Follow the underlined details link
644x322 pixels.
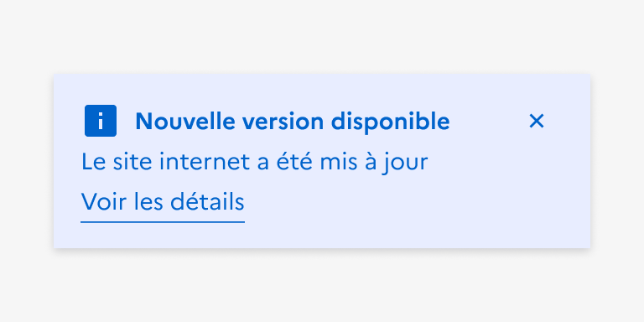point(163,202)
